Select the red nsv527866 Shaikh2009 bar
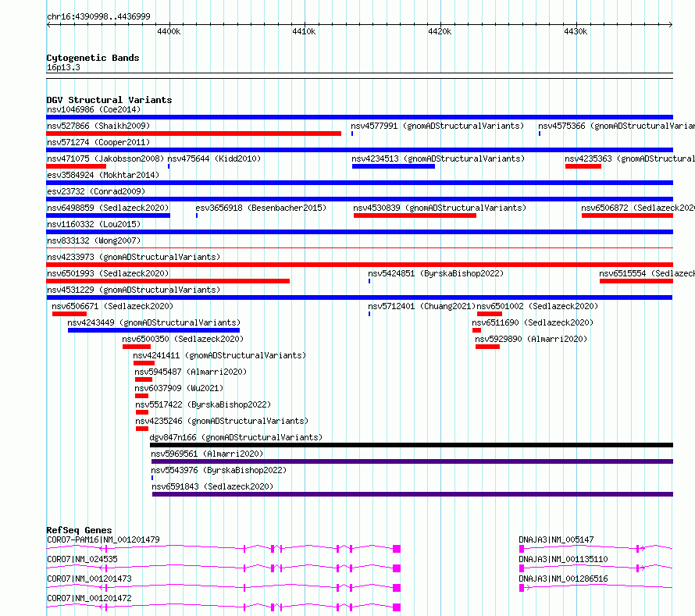 194,134
